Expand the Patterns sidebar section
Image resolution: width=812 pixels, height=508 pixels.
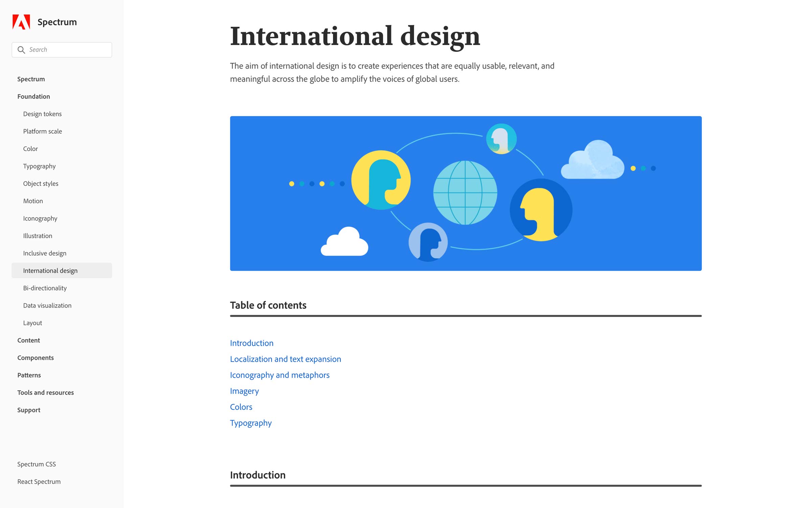pyautogui.click(x=29, y=375)
